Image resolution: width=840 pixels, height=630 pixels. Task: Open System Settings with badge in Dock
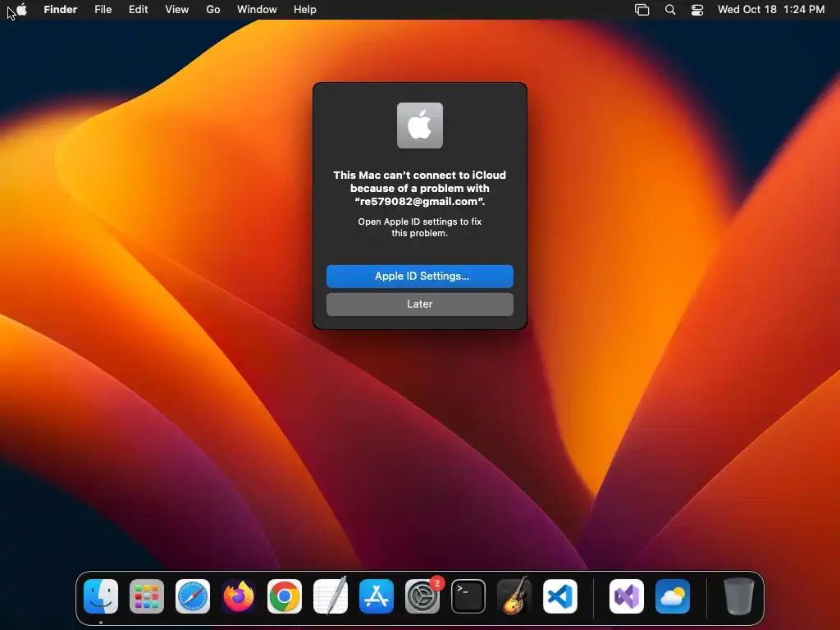click(422, 596)
